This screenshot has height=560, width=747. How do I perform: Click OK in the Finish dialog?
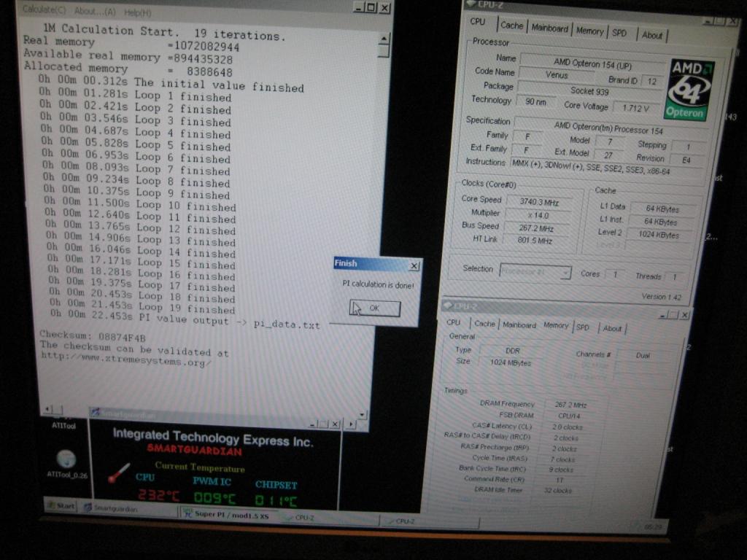[x=375, y=308]
